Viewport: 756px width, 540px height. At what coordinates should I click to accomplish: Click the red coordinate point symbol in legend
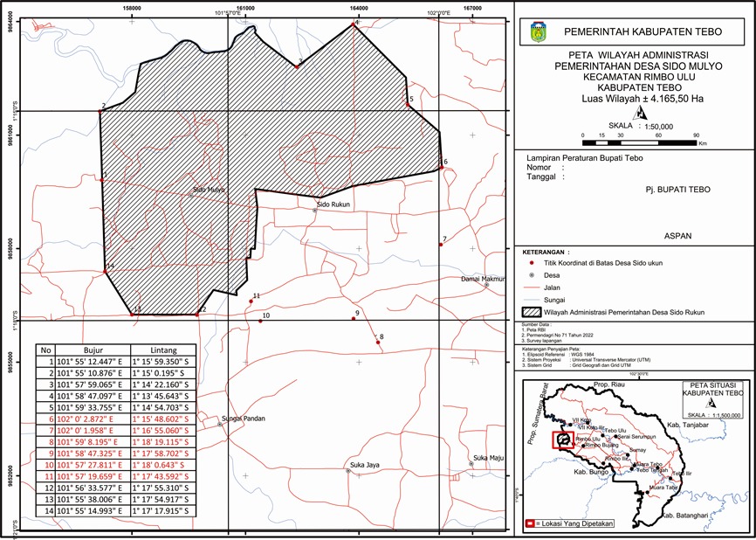tap(532, 262)
